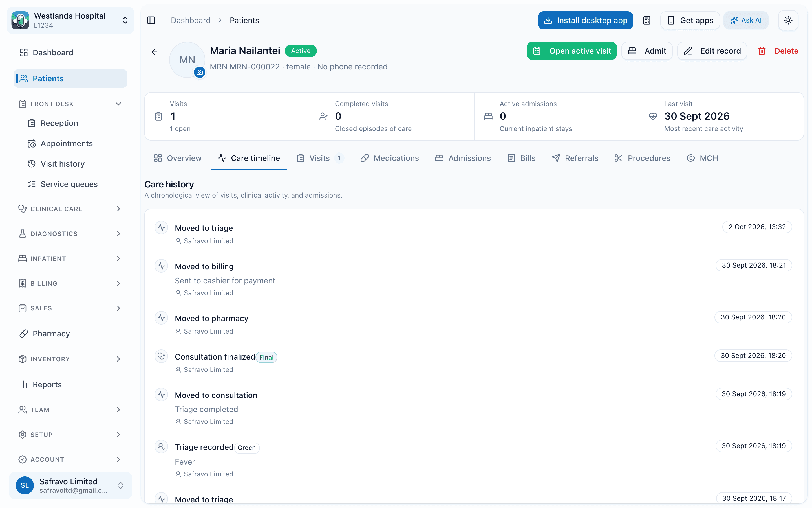The image size is (812, 508).
Task: Switch to the Medications tab
Action: (390, 158)
